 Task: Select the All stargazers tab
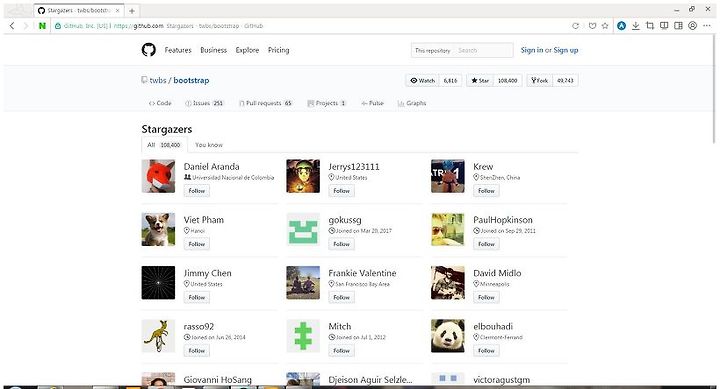164,145
